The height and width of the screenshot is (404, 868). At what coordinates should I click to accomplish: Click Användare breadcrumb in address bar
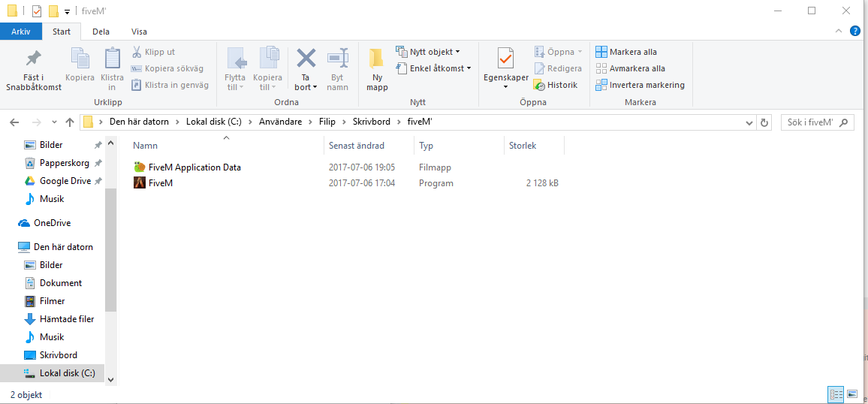tap(281, 122)
